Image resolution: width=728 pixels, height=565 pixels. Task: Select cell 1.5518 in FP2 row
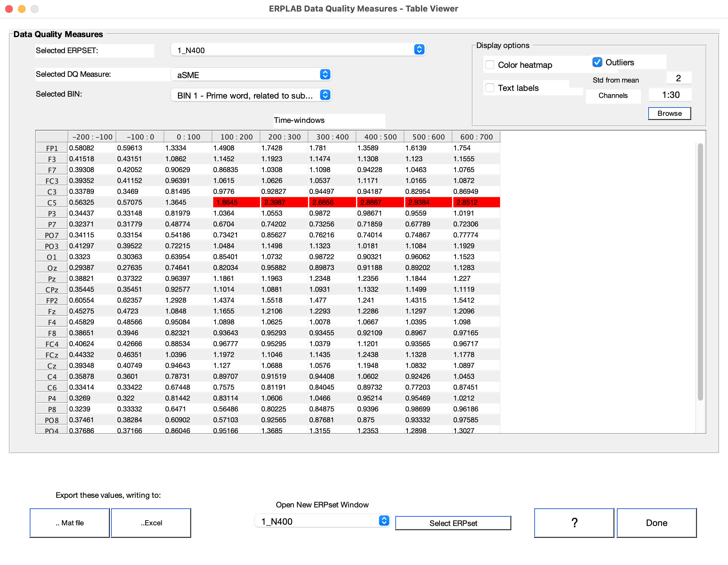click(284, 300)
